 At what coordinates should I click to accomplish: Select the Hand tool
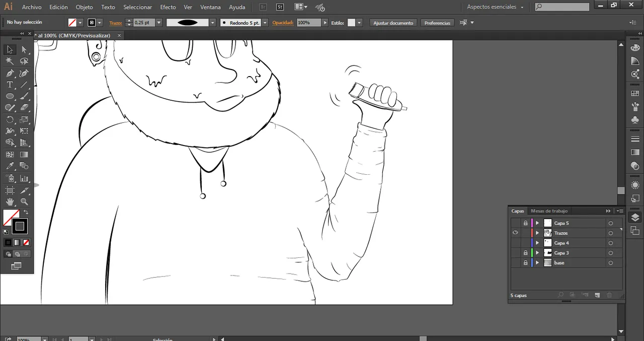pos(10,202)
